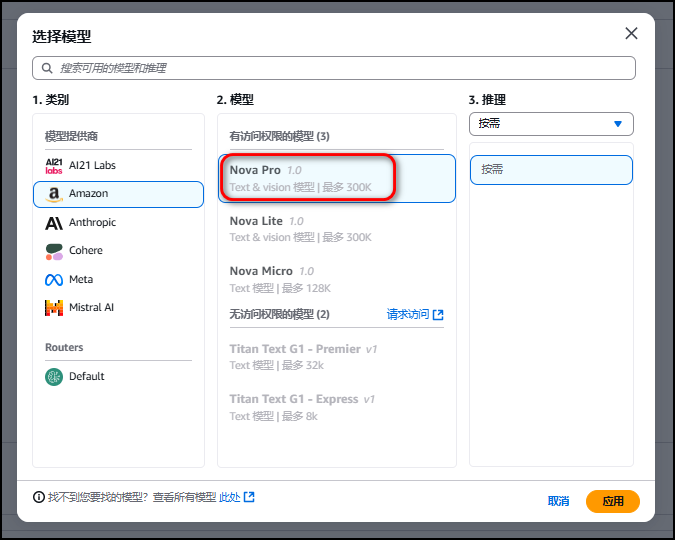This screenshot has height=540, width=675.
Task: Click the AI21 Labs logo icon
Action: [54, 166]
